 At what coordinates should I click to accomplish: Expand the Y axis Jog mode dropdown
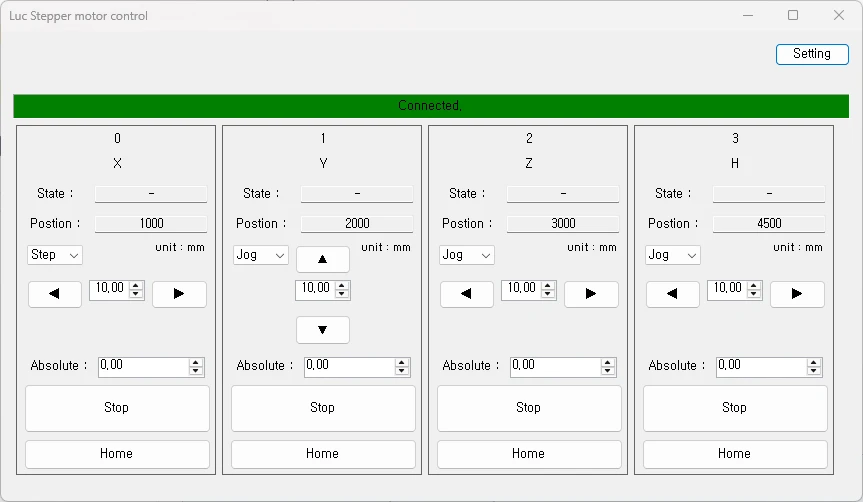(261, 255)
